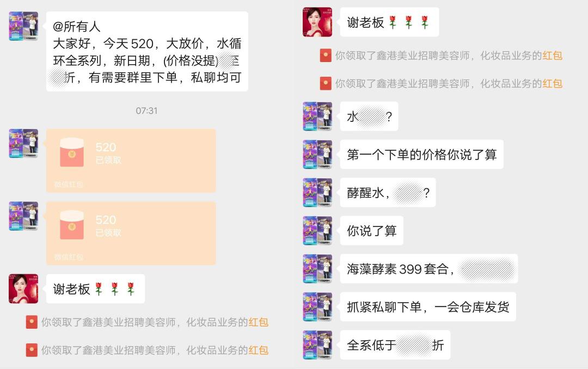Image resolution: width=588 pixels, height=369 pixels.
Task: Tap the red envelope icon in the second 520 packet
Action: 72,225
